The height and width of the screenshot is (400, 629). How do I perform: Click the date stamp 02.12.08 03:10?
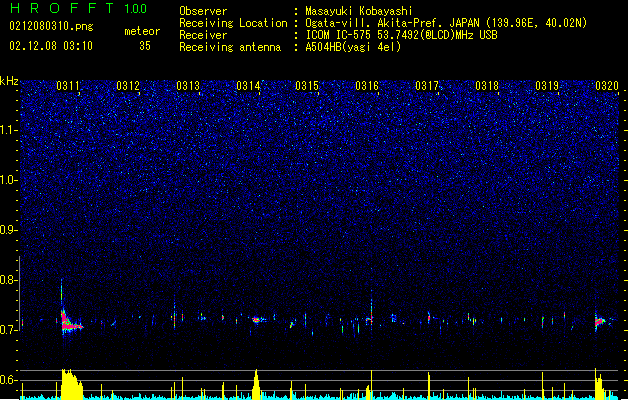point(51,46)
